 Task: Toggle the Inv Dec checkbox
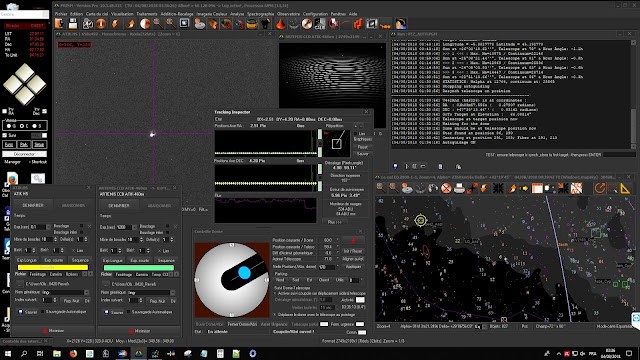44,111
